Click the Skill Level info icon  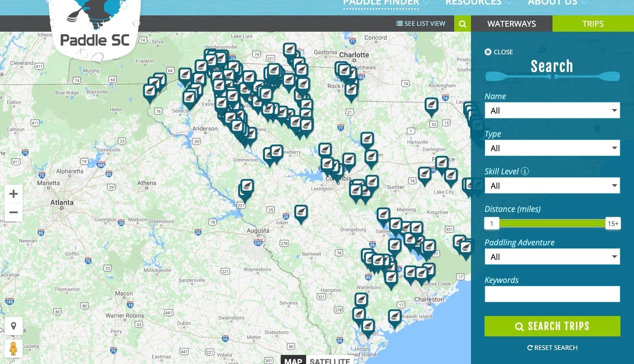525,172
